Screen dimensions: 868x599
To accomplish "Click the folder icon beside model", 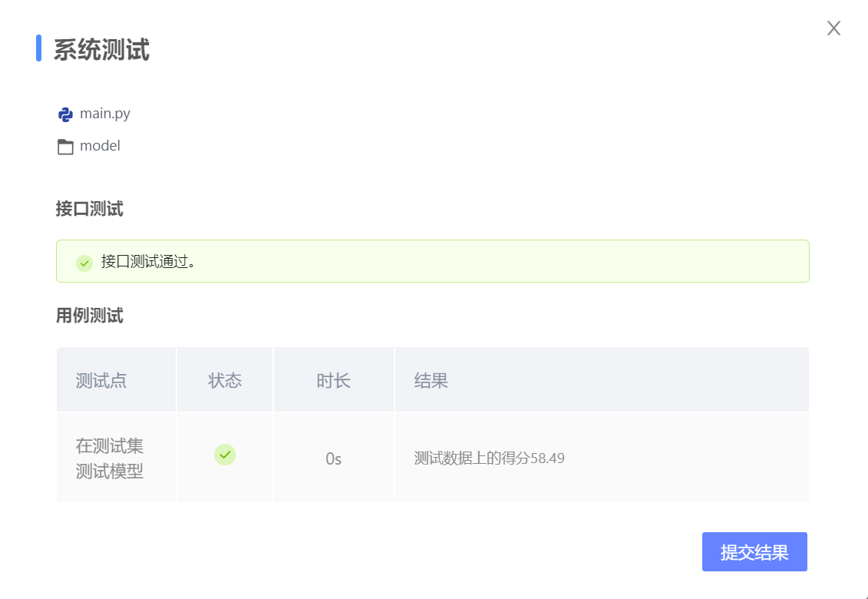I will (65, 147).
